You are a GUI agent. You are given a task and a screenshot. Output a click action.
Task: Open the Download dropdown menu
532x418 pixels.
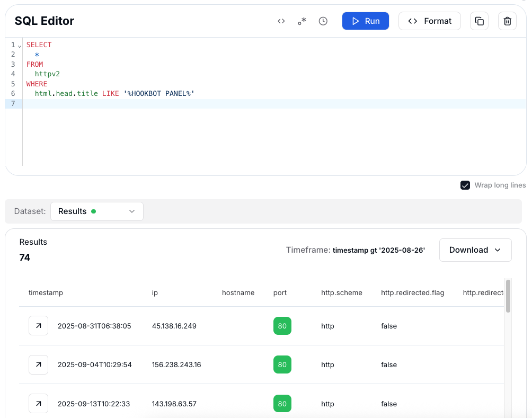coord(475,250)
